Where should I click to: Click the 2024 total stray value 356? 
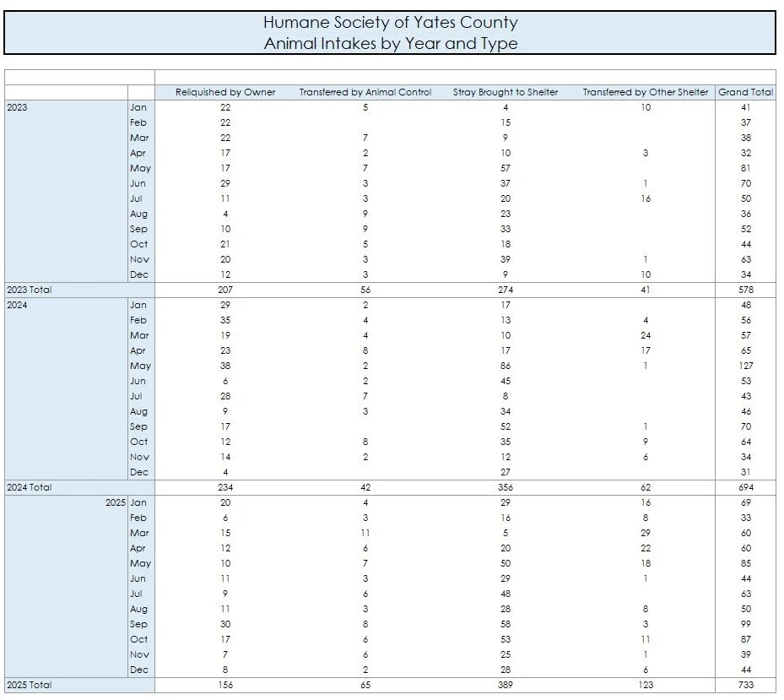point(506,487)
